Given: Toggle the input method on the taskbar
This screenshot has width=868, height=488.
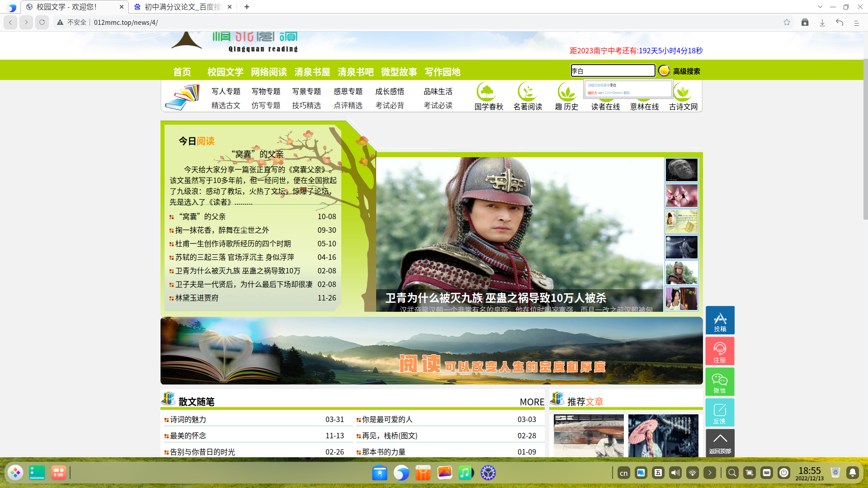Looking at the screenshot, I should pyautogui.click(x=623, y=473).
